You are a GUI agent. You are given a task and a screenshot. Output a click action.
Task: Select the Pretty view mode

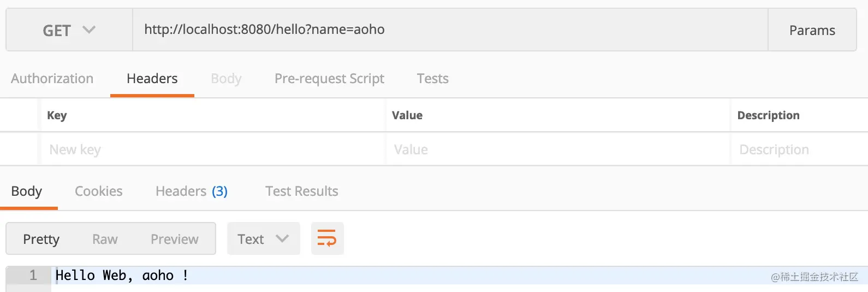(41, 239)
